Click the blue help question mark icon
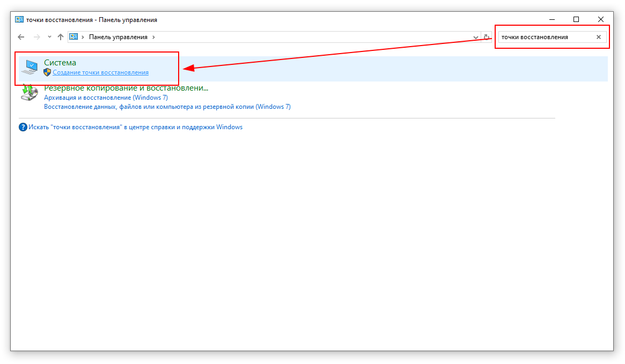The width and height of the screenshot is (625, 364). (23, 127)
